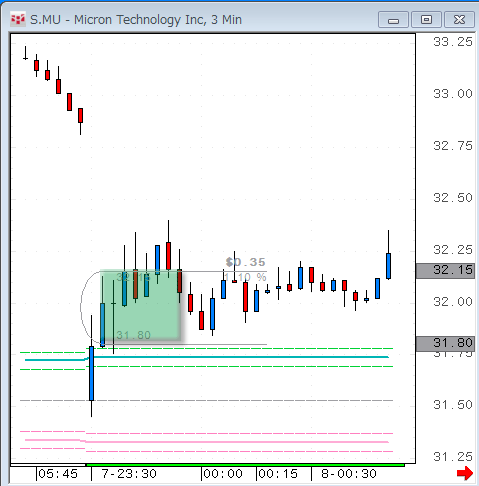Close the S.MU chart window
Image resolution: width=479 pixels, height=486 pixels.
click(x=459, y=20)
